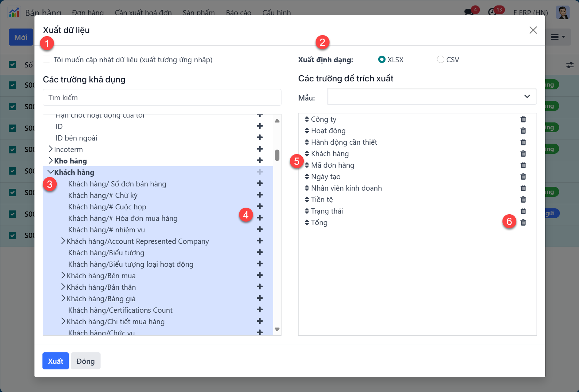Open the Sản phẩm menu
579x392 pixels.
[x=198, y=13]
